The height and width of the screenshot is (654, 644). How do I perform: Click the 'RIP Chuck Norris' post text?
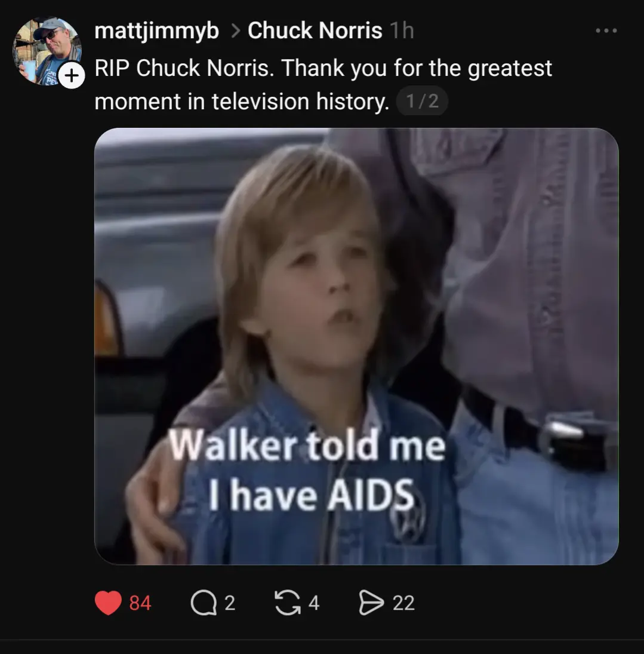tap(184, 67)
